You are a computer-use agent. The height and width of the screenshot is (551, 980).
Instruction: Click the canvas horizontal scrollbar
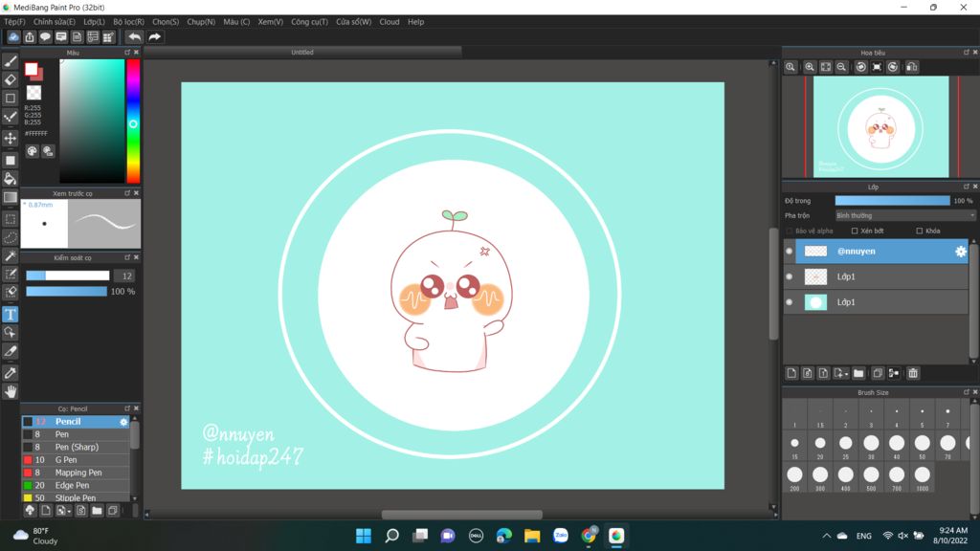(x=462, y=515)
